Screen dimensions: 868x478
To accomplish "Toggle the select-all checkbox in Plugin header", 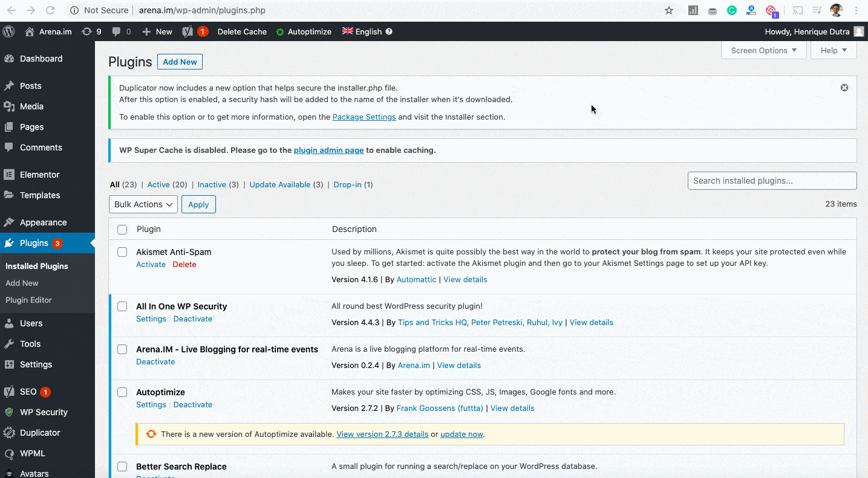I will [122, 230].
